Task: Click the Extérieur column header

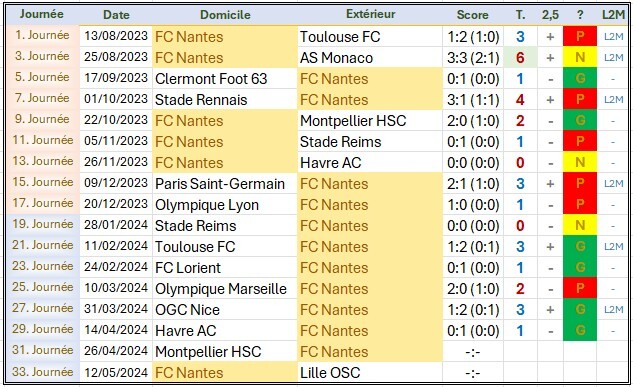Action: point(370,14)
